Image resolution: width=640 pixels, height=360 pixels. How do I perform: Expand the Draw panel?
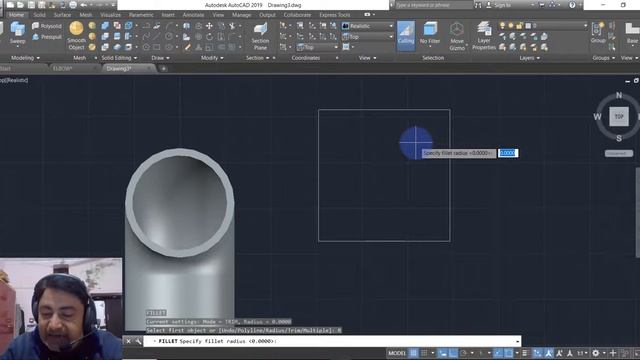(160, 58)
